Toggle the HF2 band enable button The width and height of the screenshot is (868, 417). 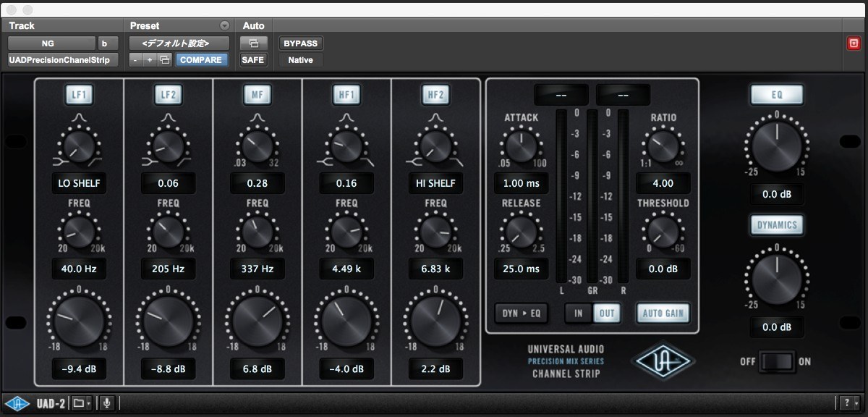coord(435,93)
